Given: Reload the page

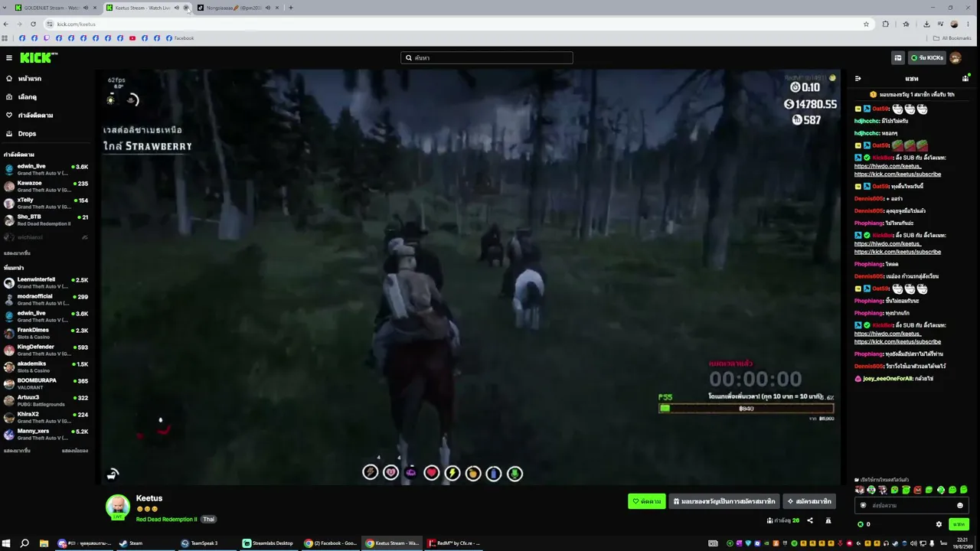Looking at the screenshot, I should [33, 24].
